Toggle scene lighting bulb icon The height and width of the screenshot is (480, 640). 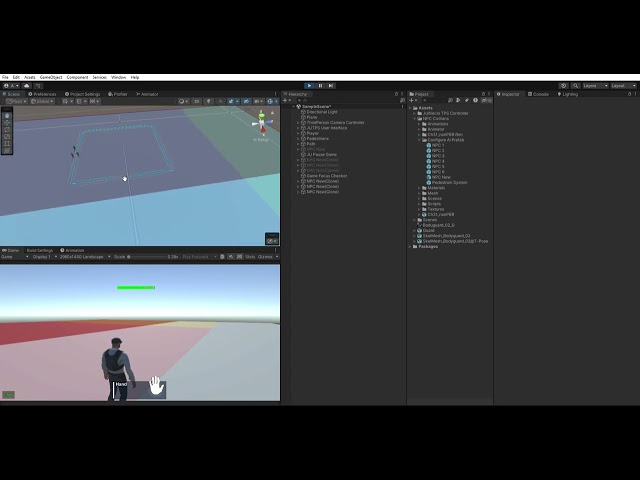click(x=209, y=101)
